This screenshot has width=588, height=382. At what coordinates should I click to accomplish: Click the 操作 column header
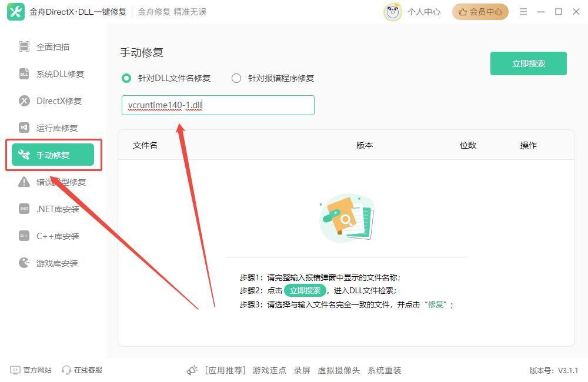coord(529,145)
